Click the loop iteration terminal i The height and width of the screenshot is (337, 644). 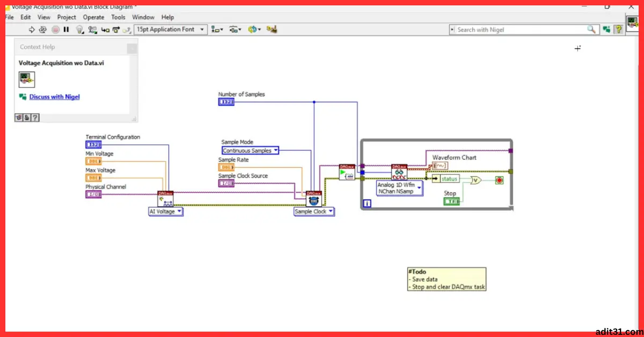368,204
